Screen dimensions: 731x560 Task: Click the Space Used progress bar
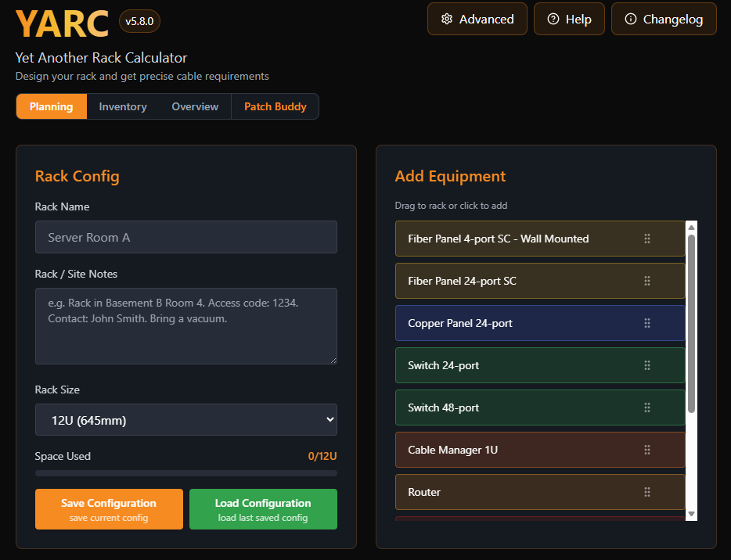(x=185, y=472)
